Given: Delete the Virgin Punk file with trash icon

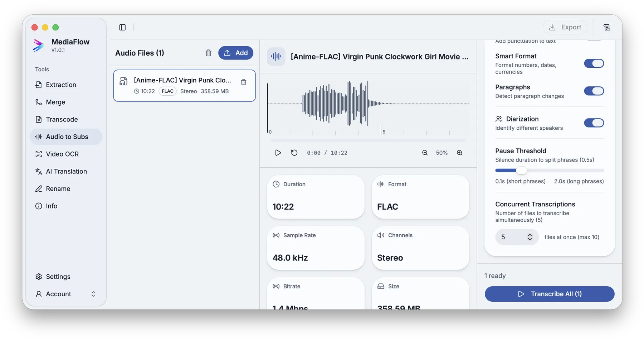Looking at the screenshot, I should click(244, 82).
